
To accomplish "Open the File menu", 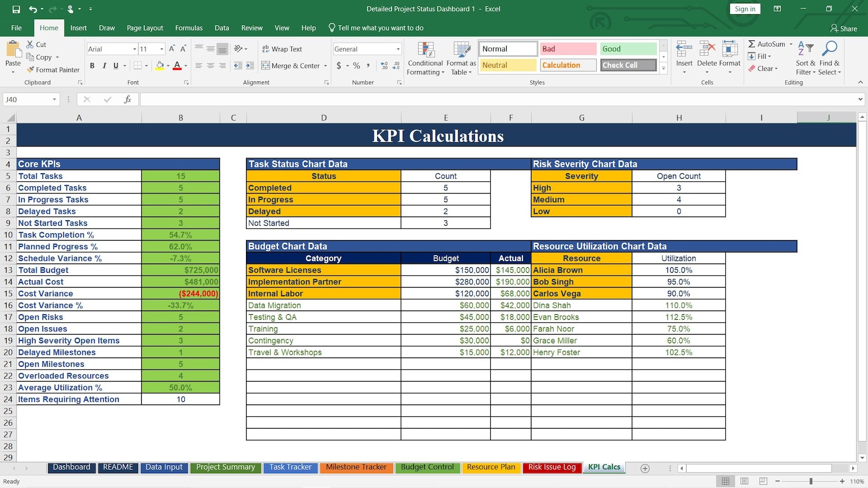I will (x=16, y=28).
